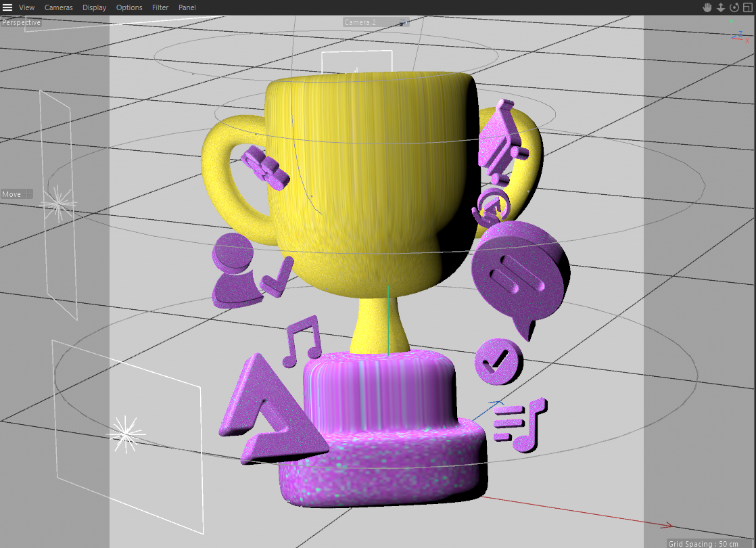756x548 pixels.
Task: Click the small camera icon beside Camera.2
Action: [x=404, y=23]
